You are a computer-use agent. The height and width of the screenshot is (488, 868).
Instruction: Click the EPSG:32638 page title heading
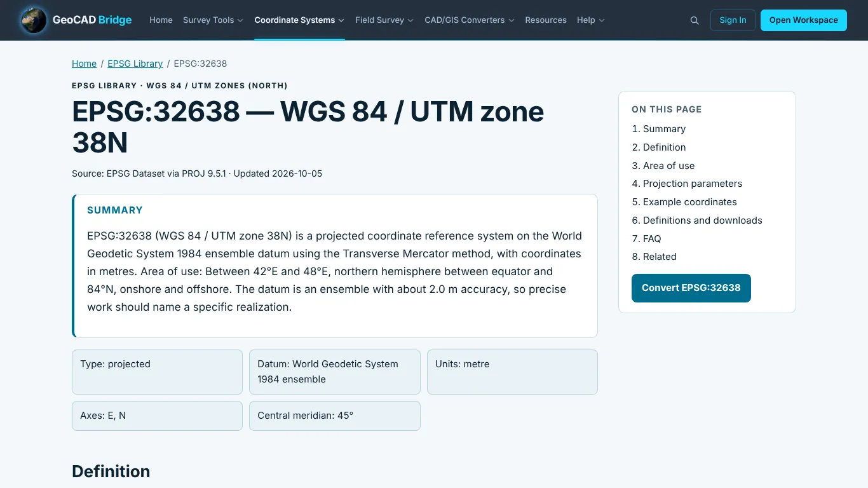coord(308,127)
